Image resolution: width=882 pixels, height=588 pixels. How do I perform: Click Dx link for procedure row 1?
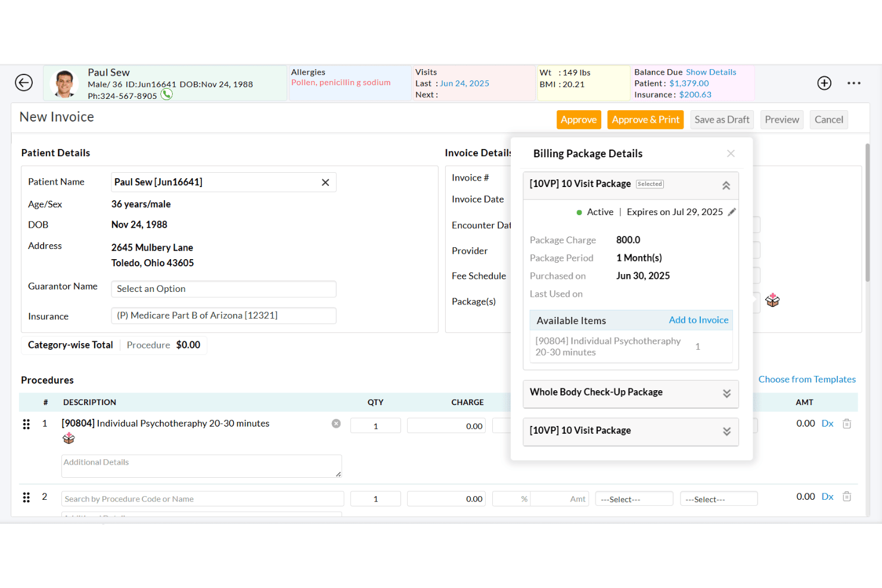pos(827,424)
